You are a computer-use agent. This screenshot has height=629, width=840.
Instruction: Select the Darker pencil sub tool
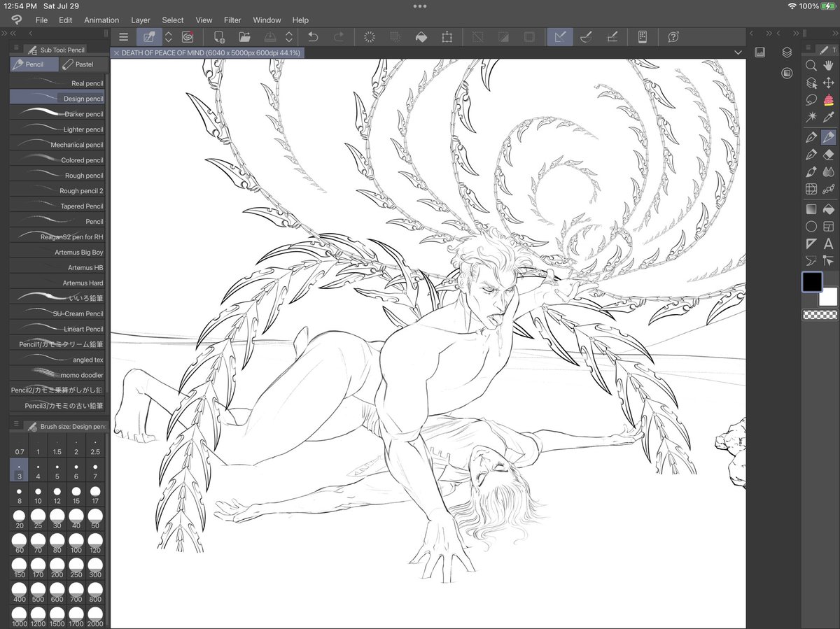57,114
